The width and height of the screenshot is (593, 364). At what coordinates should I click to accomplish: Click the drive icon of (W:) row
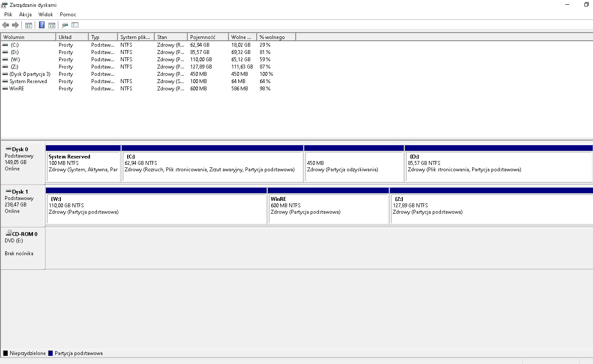(x=5, y=60)
